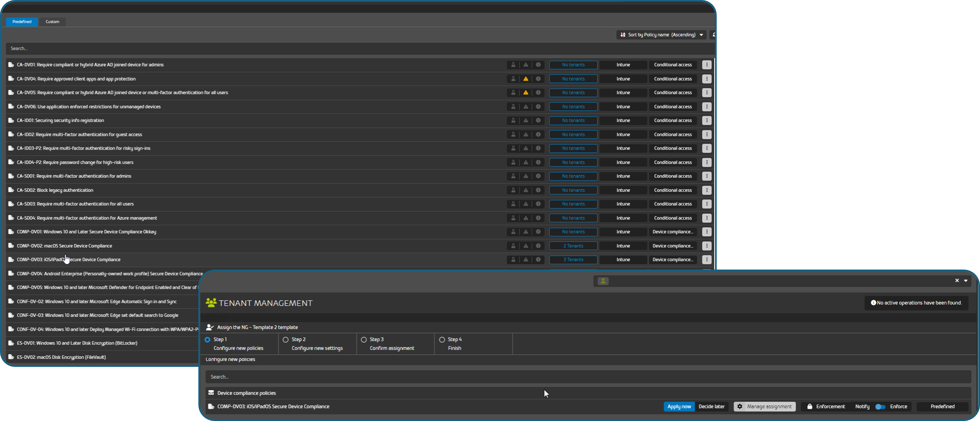Select ES-DV01: Windows 10 and Later Disk Encryption (BitLocker)

click(77, 343)
